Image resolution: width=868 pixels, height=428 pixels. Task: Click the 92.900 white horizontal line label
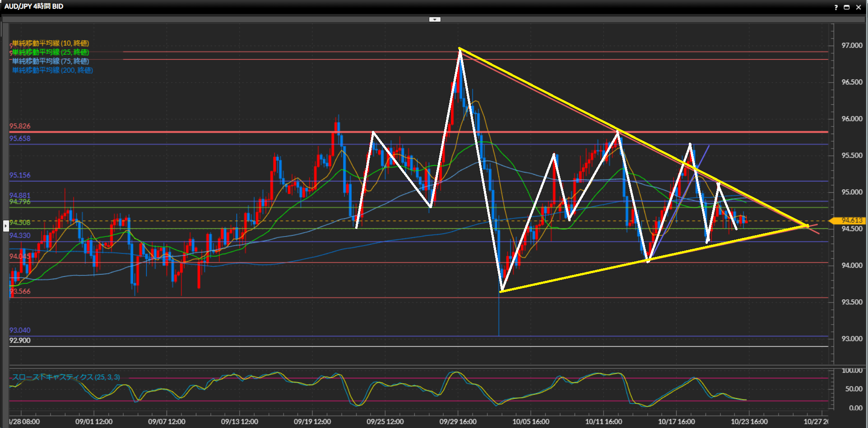tap(20, 340)
